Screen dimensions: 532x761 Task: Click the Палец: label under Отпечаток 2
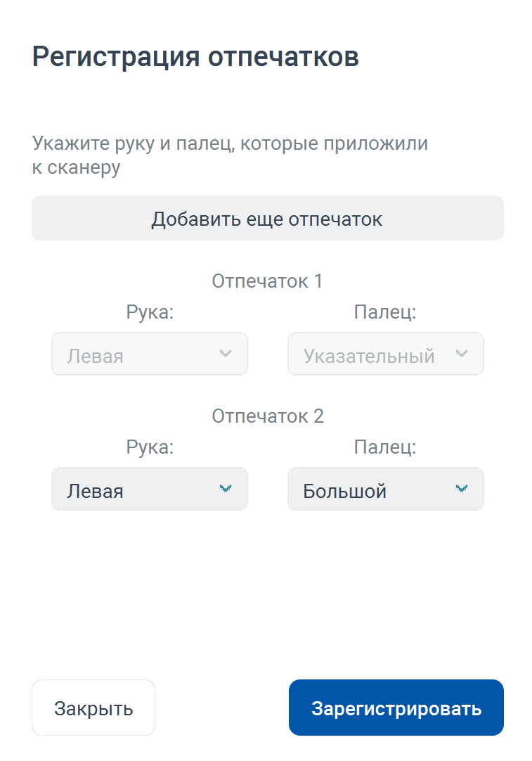coord(385,447)
